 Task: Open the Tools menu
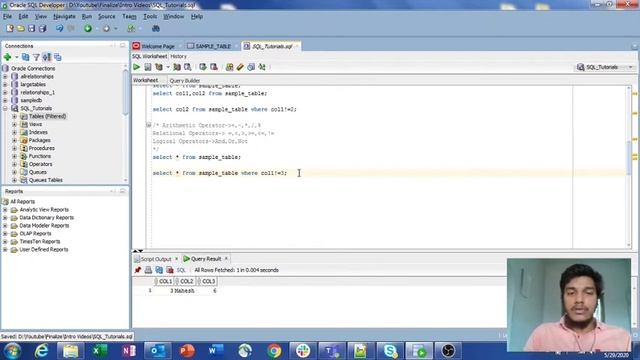(x=150, y=16)
